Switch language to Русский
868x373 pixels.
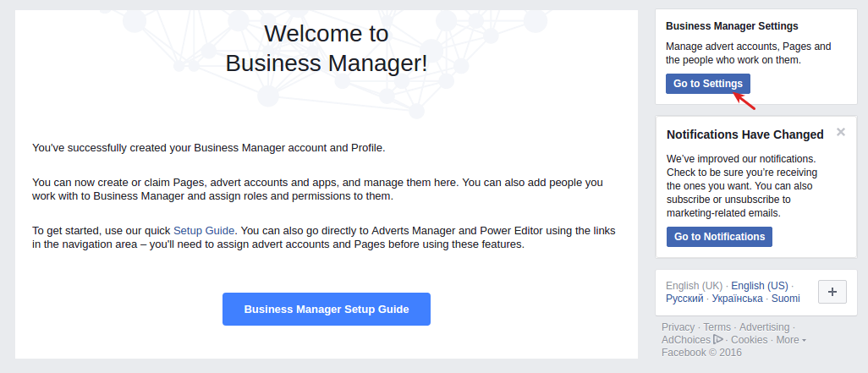click(684, 299)
